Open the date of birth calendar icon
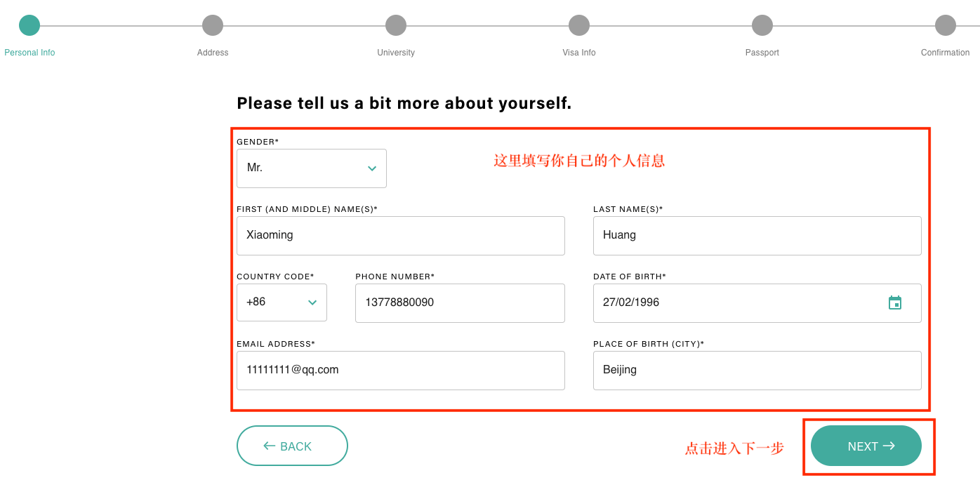980x499 pixels. (x=894, y=302)
